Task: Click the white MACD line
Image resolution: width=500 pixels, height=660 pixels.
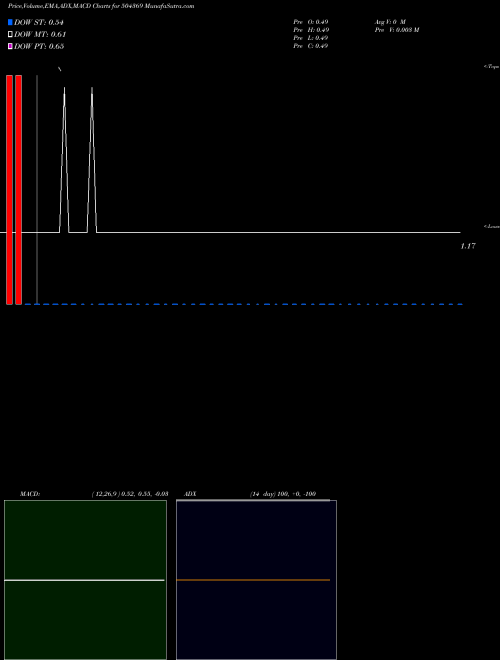Action: point(84,580)
